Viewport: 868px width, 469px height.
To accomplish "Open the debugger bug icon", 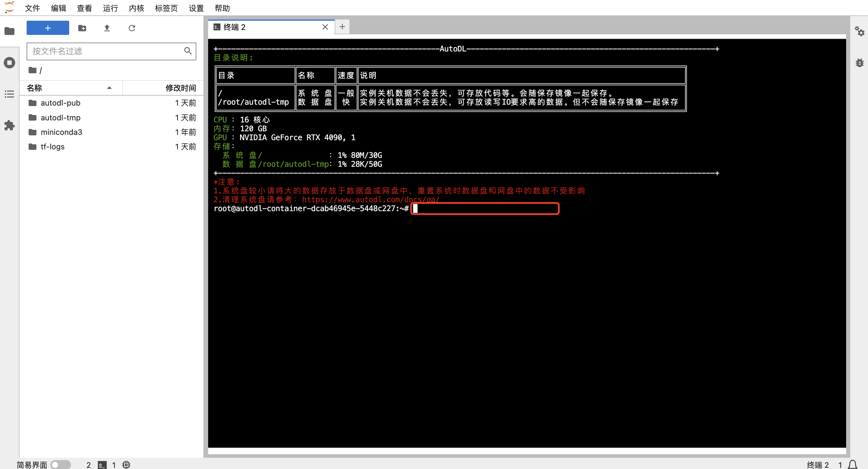I will tap(860, 63).
